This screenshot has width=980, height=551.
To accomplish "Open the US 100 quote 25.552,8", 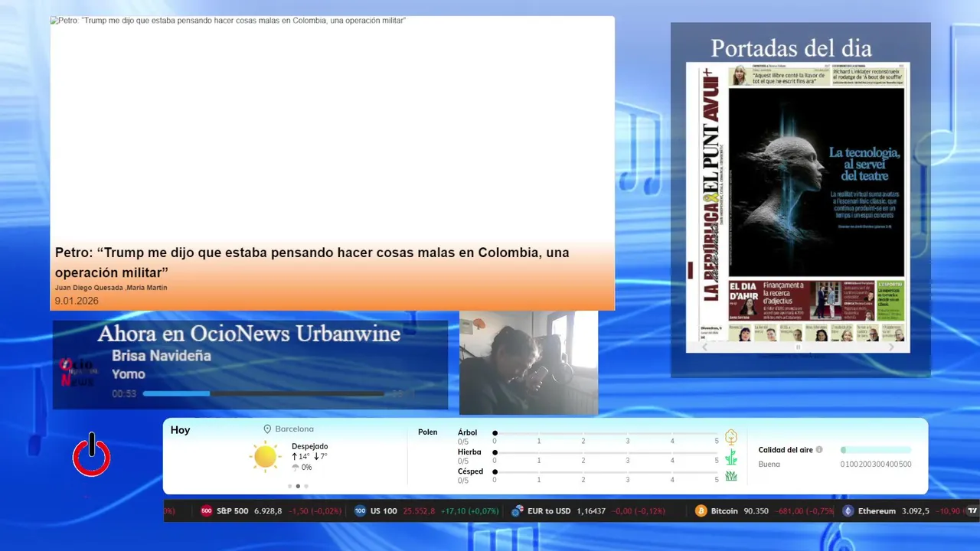I will [x=419, y=511].
